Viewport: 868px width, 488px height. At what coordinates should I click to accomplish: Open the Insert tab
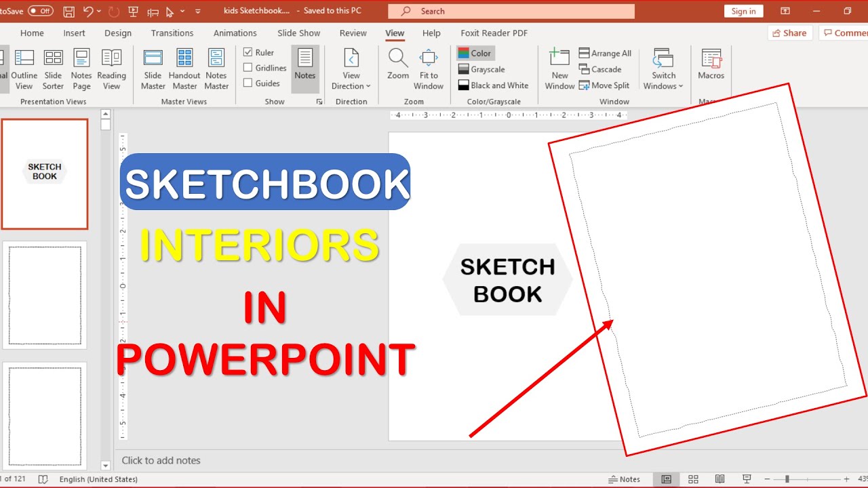[x=75, y=33]
